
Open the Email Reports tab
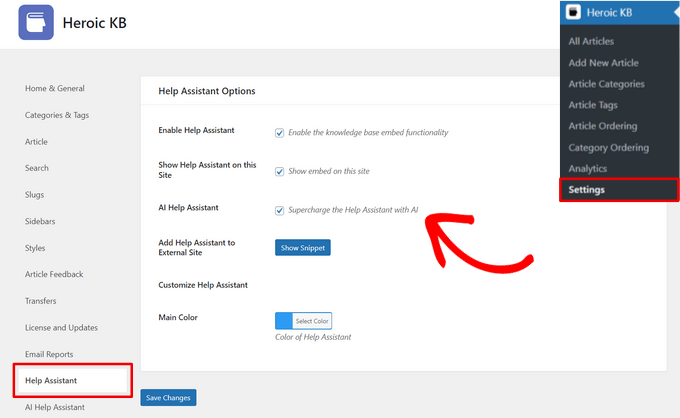click(x=49, y=354)
